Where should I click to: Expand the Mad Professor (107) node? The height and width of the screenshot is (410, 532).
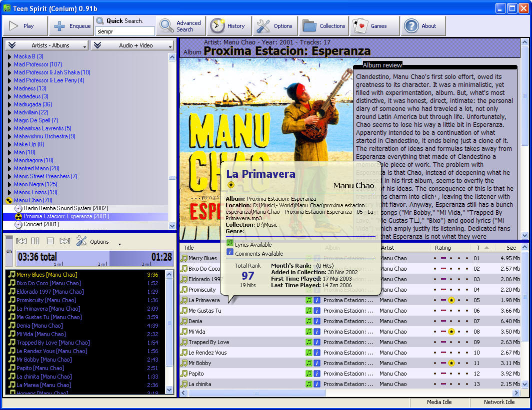(x=9, y=64)
